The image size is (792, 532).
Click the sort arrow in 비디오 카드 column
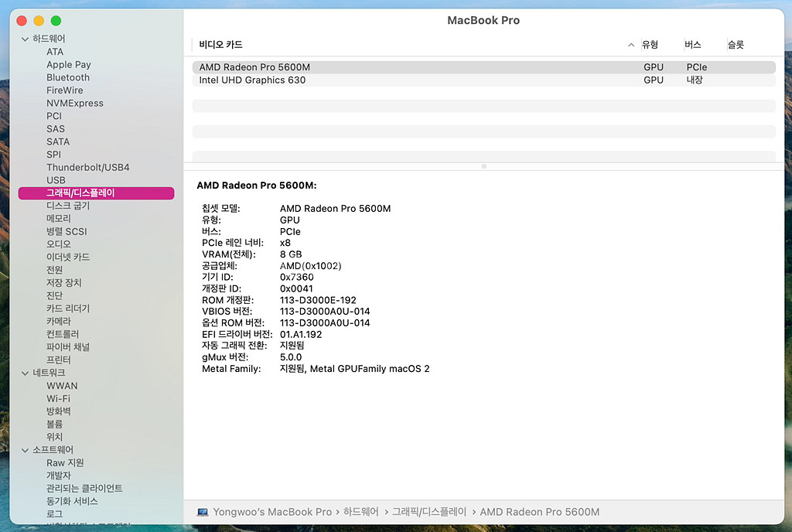pyautogui.click(x=631, y=46)
